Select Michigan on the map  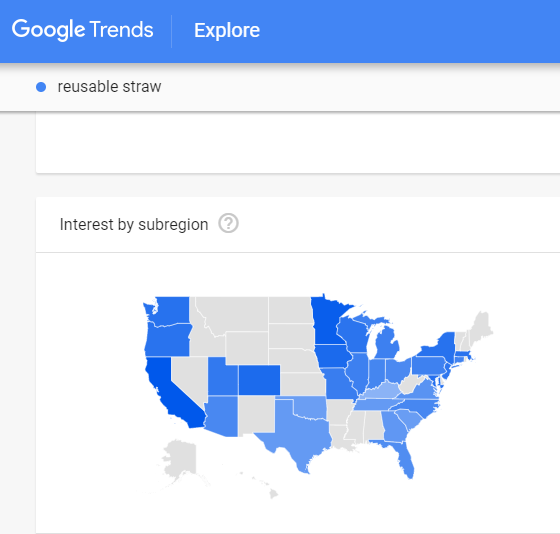pos(387,343)
